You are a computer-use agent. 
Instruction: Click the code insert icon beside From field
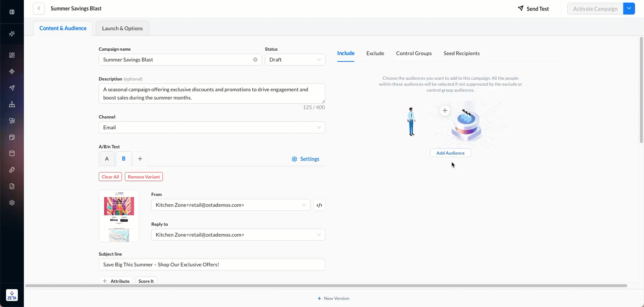(x=319, y=205)
